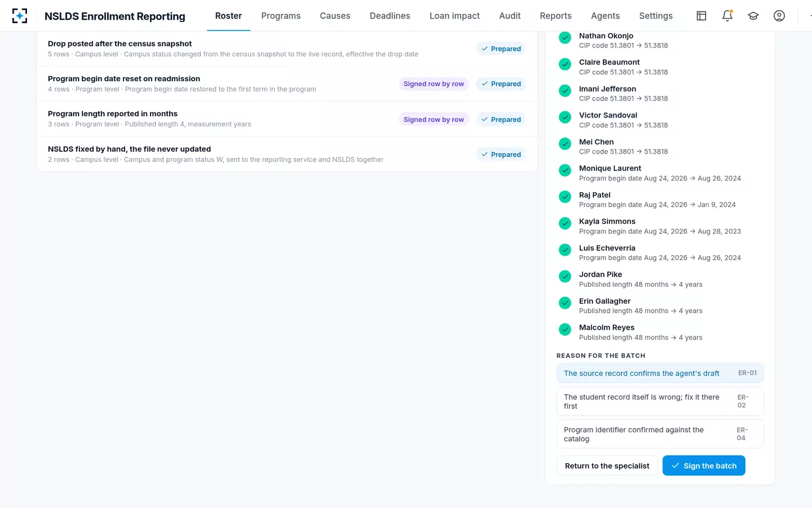Click green check beside Erin Gallagher

[565, 303]
